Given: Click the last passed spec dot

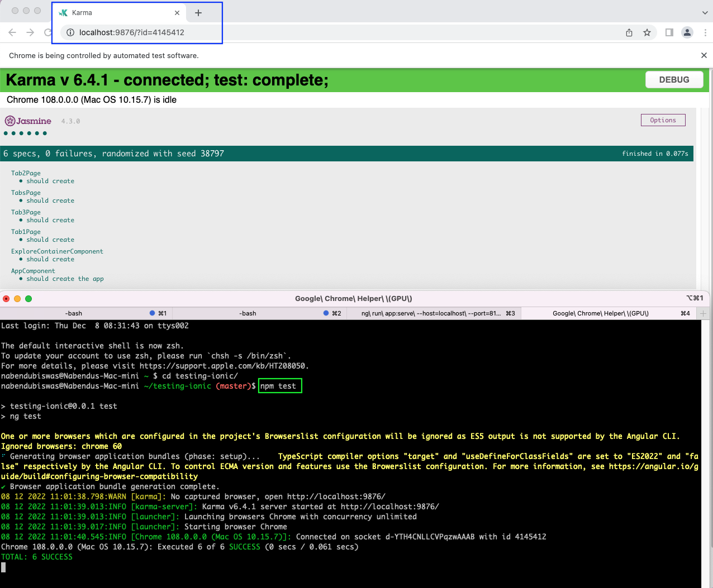Looking at the screenshot, I should click(45, 133).
